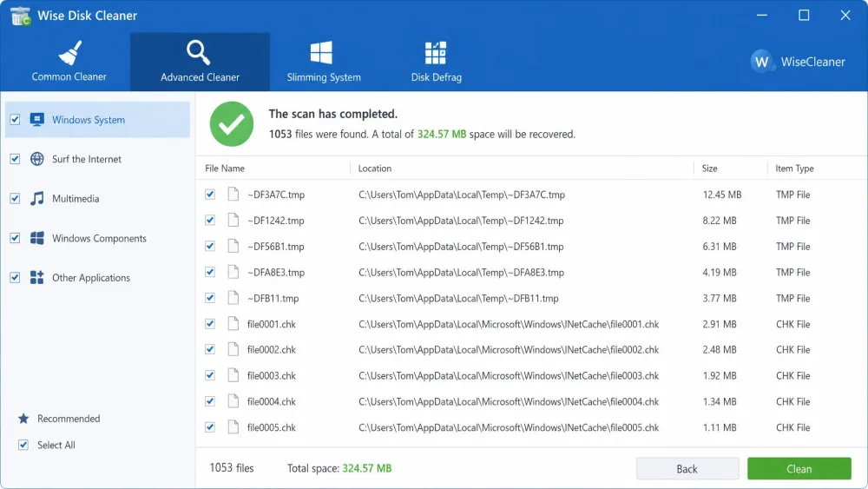The height and width of the screenshot is (489, 868).
Task: Sort by Item Type column header
Action: pos(794,169)
